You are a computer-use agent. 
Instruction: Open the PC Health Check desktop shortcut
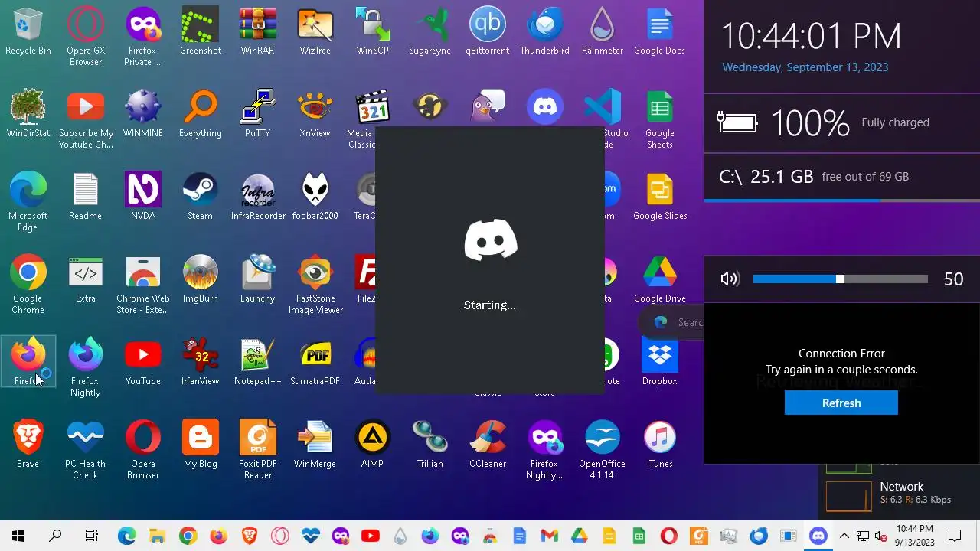[85, 451]
